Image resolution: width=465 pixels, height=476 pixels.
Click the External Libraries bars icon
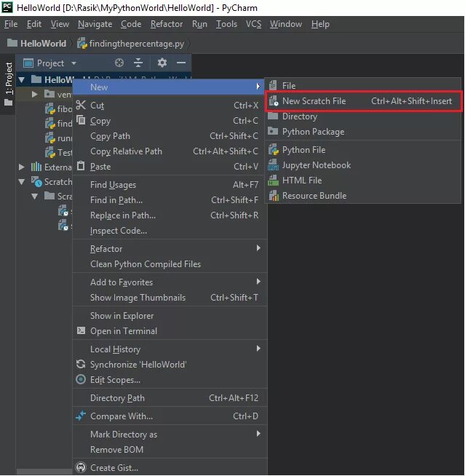(36, 167)
